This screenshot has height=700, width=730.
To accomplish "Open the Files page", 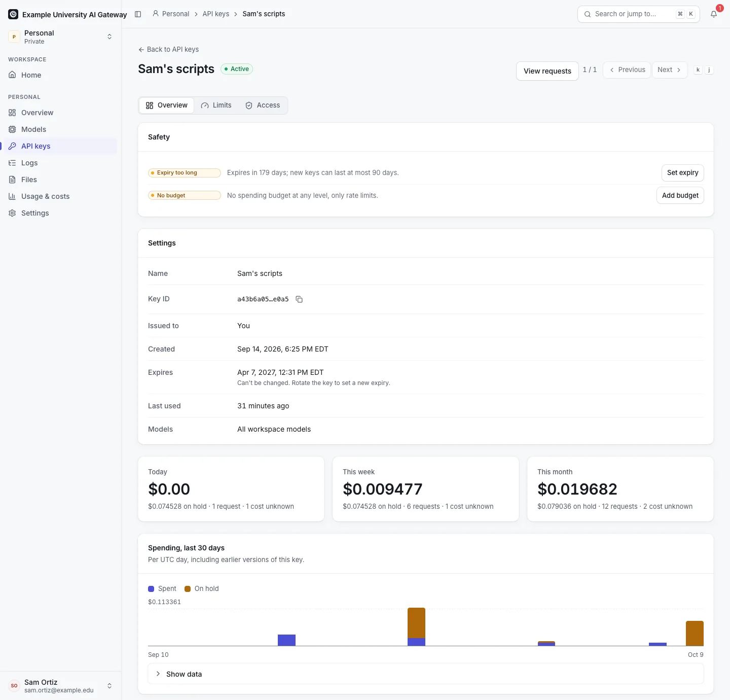I will pos(61,180).
